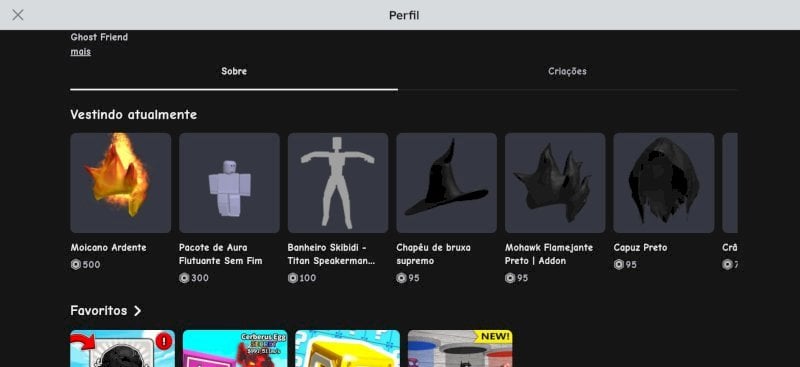Open the Pacote de Aura Flutuante thumbnail

click(229, 183)
